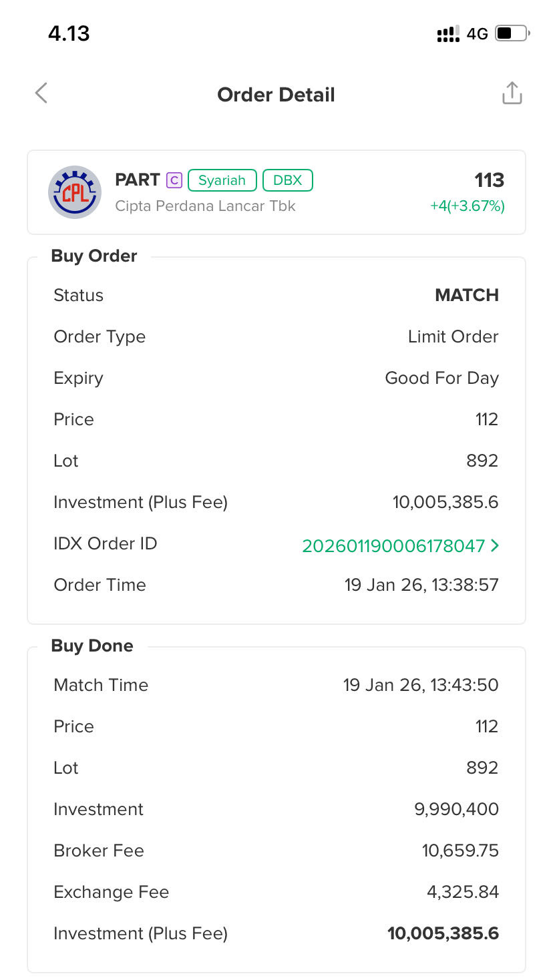The image size is (553, 980).
Task: Tap the purple C notation badge
Action: coord(174,180)
